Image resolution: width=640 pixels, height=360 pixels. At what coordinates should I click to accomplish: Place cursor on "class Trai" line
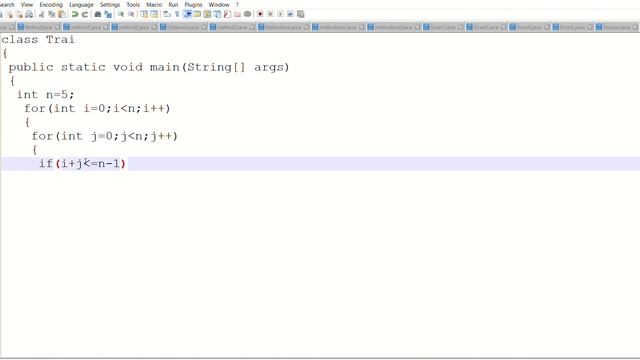point(38,40)
